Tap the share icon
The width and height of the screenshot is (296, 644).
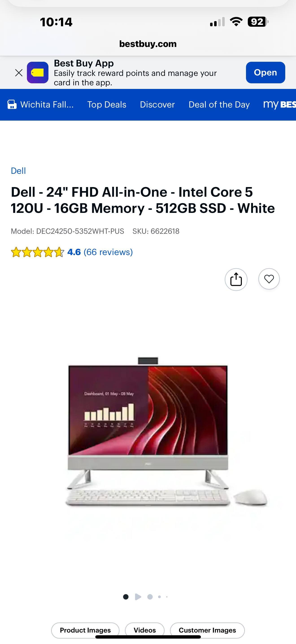(236, 279)
